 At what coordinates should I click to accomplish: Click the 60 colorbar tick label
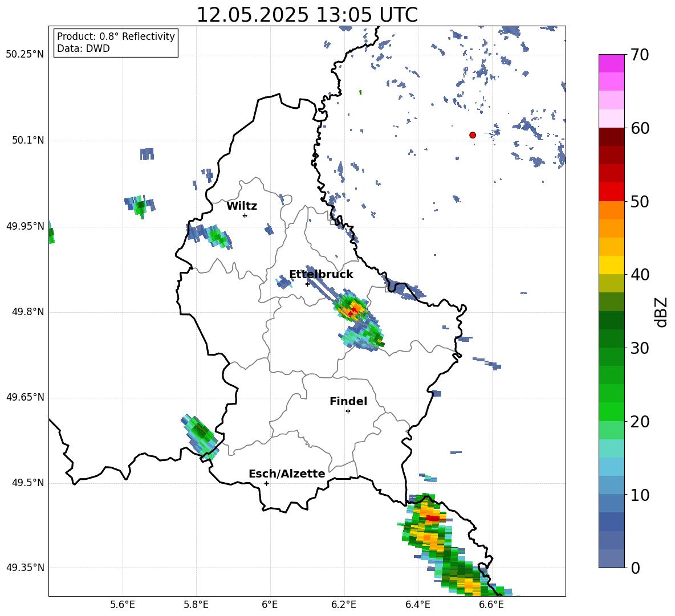coord(640,128)
